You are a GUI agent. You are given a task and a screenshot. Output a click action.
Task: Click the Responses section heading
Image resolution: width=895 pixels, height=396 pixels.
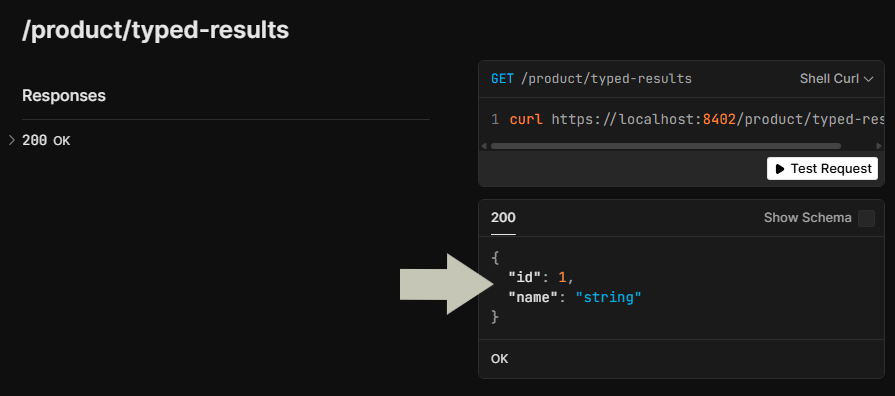pos(64,95)
